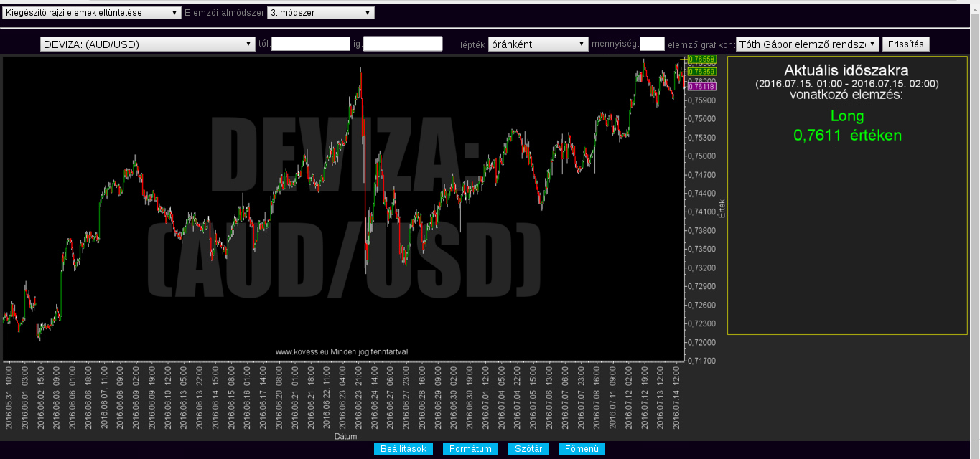
Task: Open the 'Tóth Gábor elemző rendszer' chart dropdown
Action: coord(807,44)
